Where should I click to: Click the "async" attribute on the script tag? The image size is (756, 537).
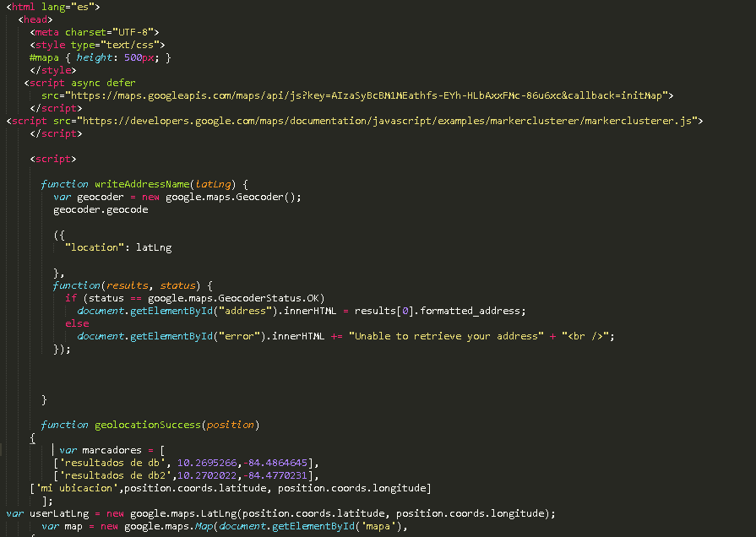pos(86,83)
